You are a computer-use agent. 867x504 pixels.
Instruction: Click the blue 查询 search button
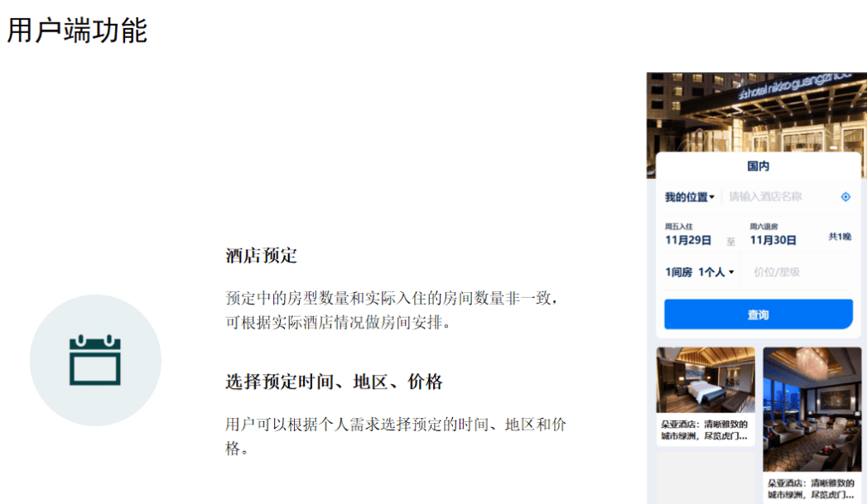click(758, 314)
